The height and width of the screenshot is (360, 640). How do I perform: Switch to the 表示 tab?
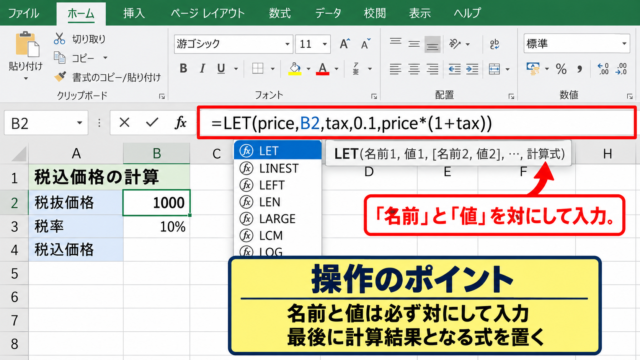click(x=420, y=13)
